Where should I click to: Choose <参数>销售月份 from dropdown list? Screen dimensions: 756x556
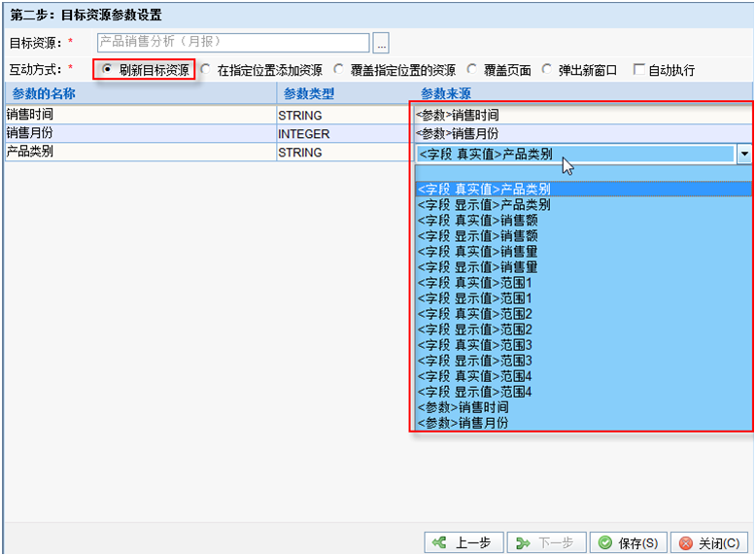(583, 423)
